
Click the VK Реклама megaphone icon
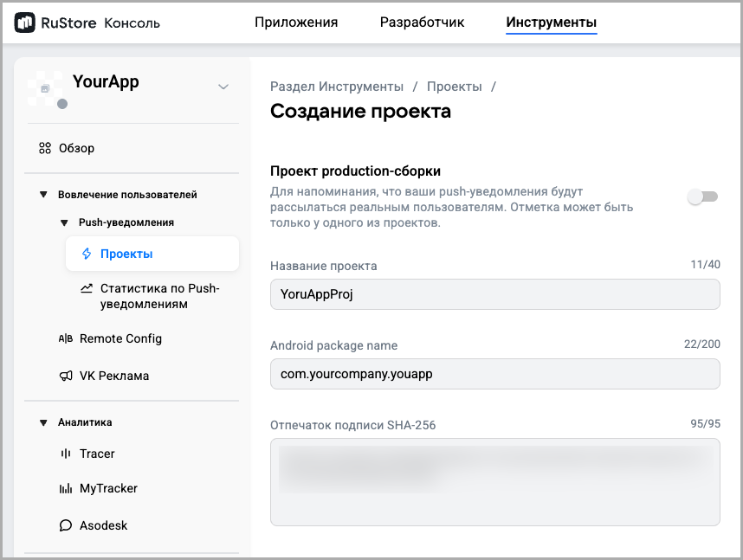66,376
